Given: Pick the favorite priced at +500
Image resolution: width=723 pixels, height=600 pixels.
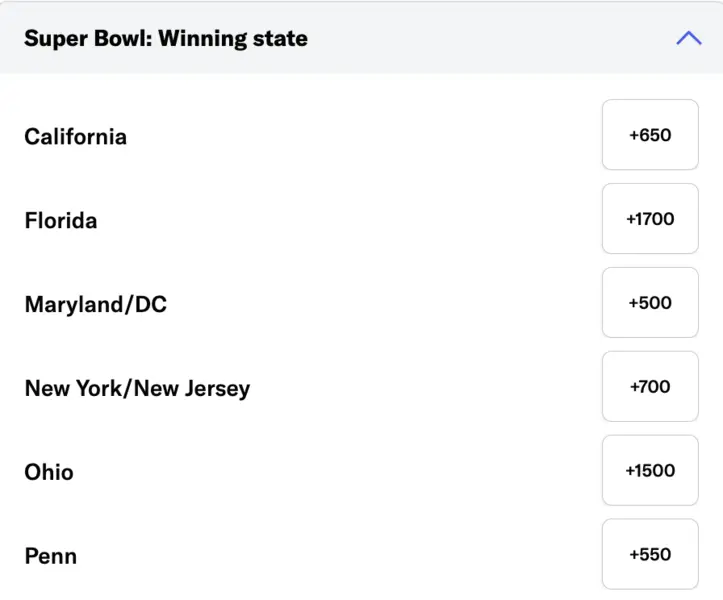Looking at the screenshot, I should point(650,303).
